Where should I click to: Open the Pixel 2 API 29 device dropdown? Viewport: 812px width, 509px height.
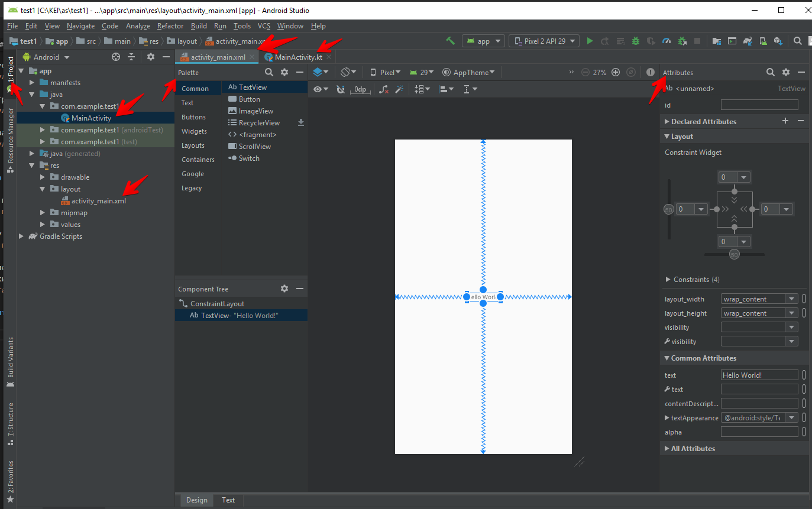(545, 41)
